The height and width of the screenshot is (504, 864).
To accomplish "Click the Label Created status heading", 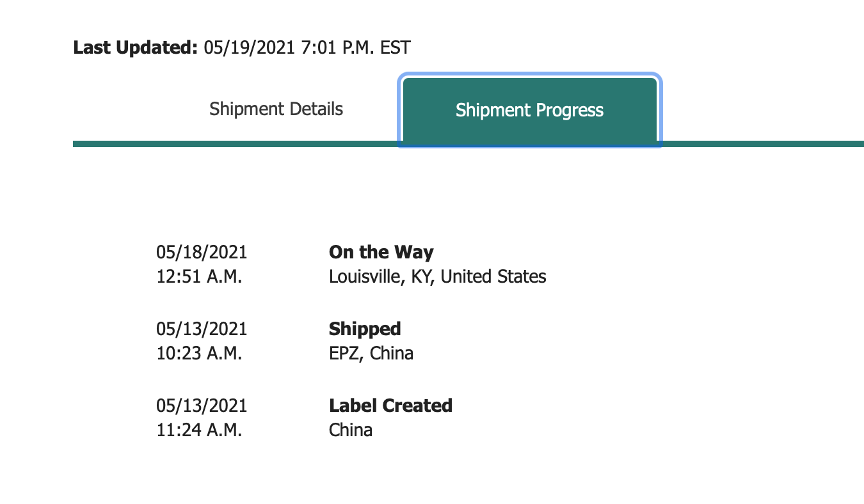I will [390, 406].
